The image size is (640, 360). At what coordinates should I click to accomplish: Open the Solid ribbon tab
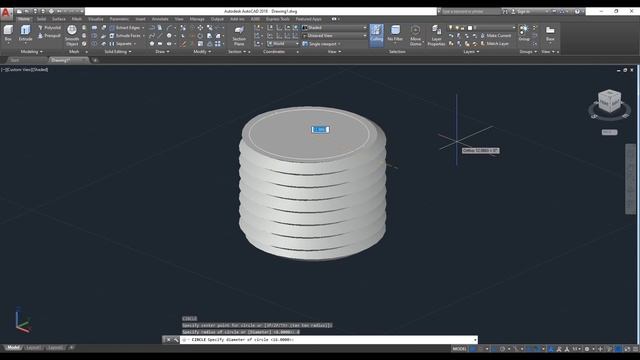[41, 19]
